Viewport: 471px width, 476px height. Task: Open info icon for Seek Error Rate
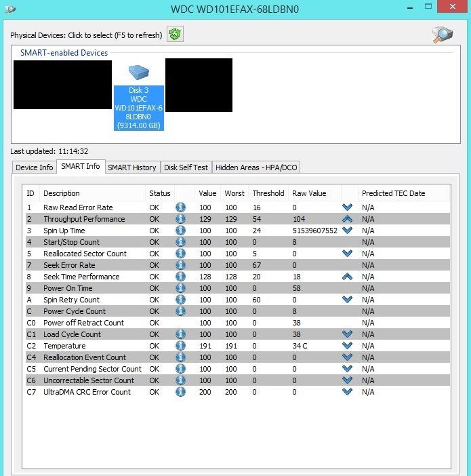tap(180, 265)
